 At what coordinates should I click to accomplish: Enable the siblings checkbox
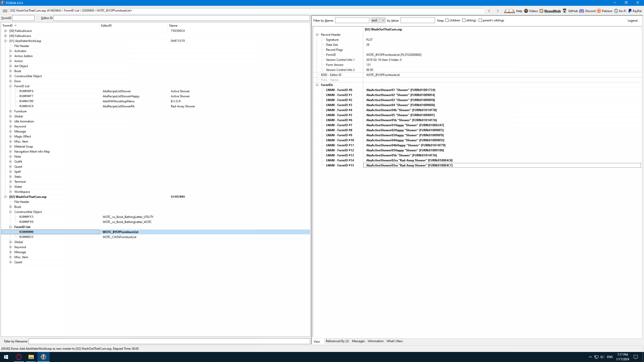464,20
